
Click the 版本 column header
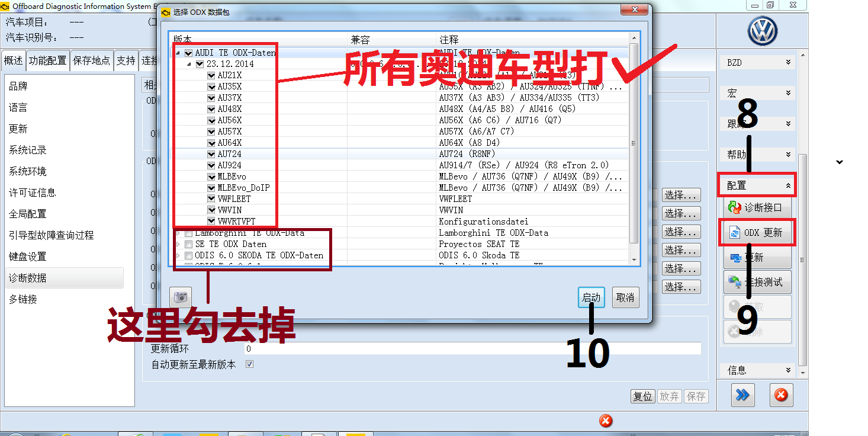coord(258,40)
